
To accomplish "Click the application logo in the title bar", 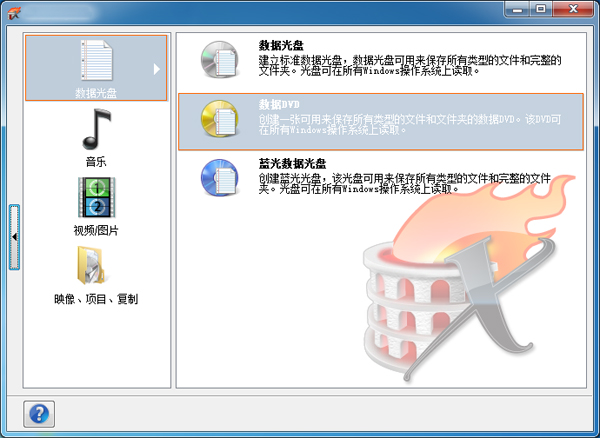I will pyautogui.click(x=14, y=13).
